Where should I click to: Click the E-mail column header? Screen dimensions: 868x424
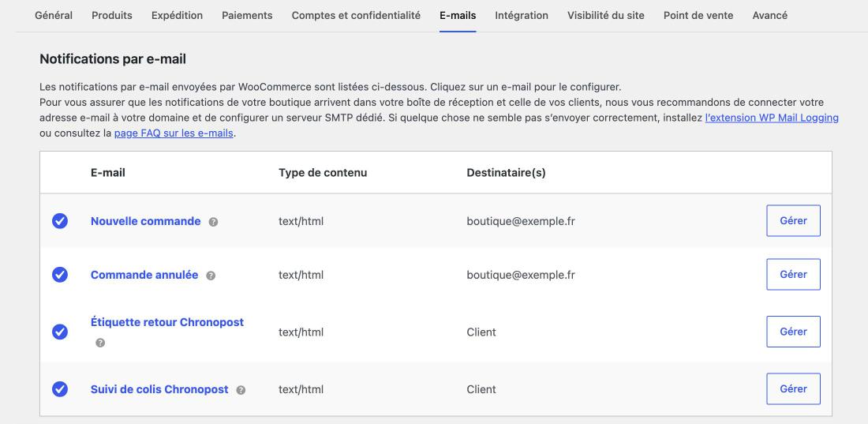coord(108,173)
